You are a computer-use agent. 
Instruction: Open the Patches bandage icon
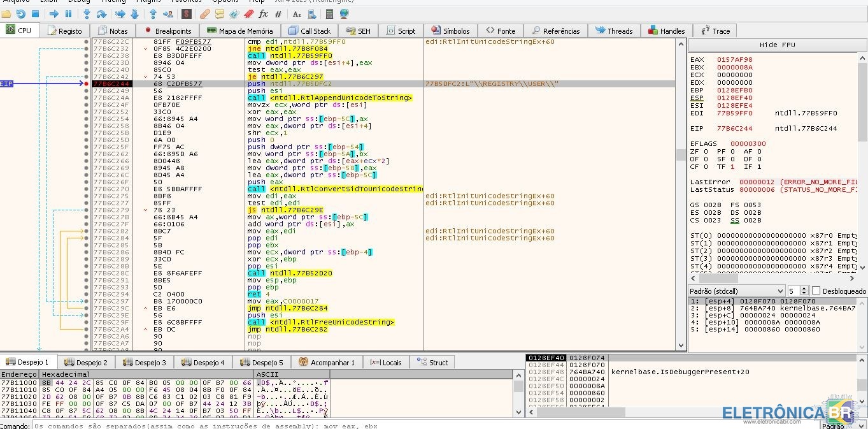pyautogui.click(x=204, y=14)
